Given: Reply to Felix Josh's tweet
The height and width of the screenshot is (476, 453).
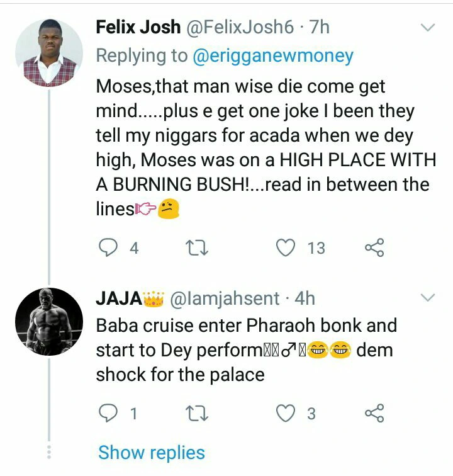Looking at the screenshot, I should (108, 248).
